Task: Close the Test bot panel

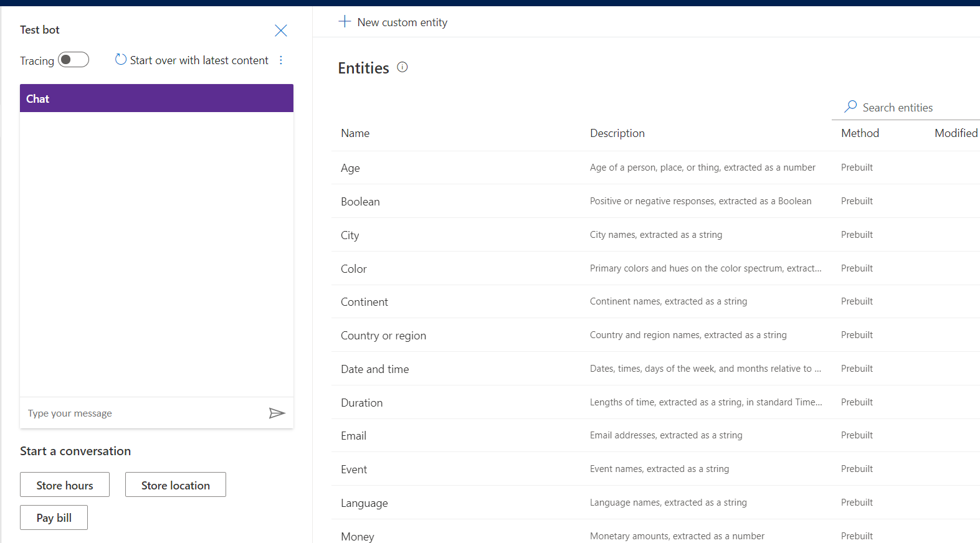Action: 280,31
